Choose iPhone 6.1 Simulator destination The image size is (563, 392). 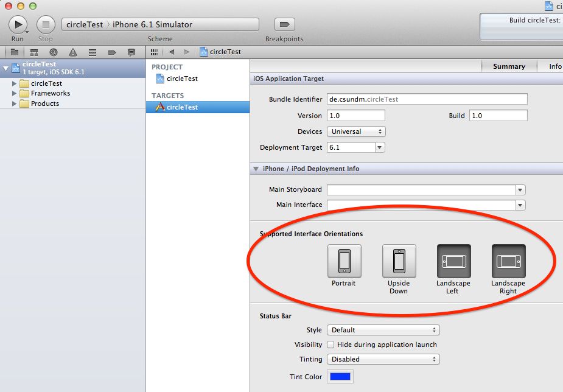(x=152, y=24)
